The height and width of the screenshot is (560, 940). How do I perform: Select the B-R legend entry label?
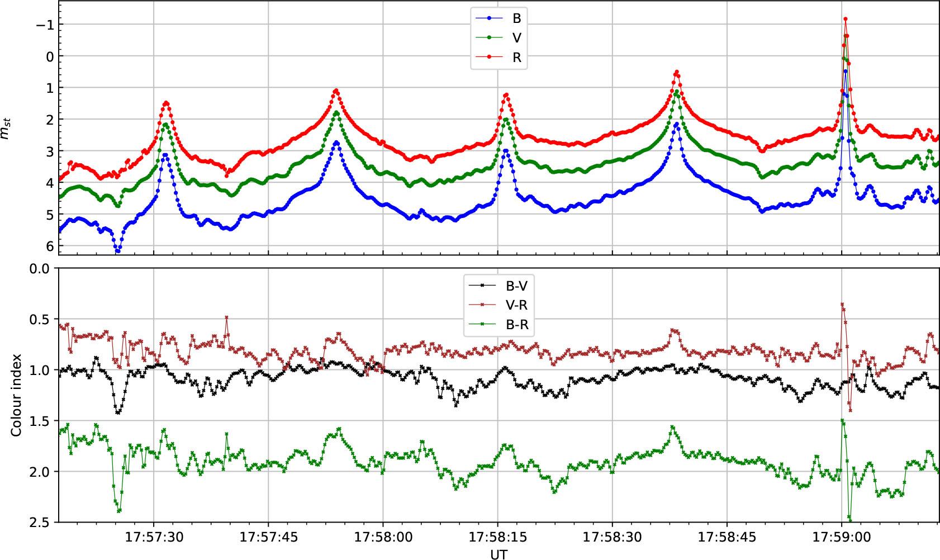[x=517, y=325]
